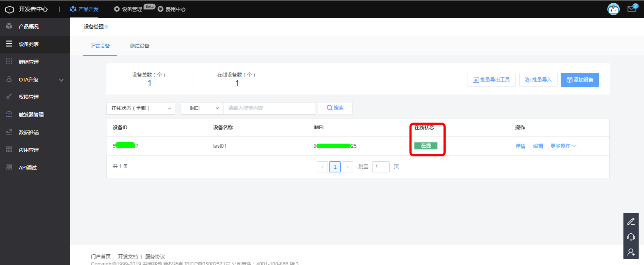Click the 添加设备 button
The image size is (644, 265).
click(580, 79)
